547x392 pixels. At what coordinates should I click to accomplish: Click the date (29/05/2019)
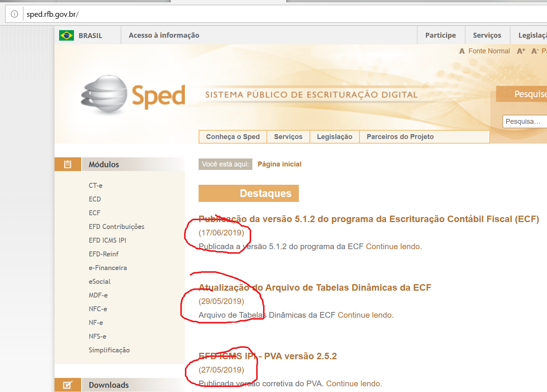(x=221, y=301)
